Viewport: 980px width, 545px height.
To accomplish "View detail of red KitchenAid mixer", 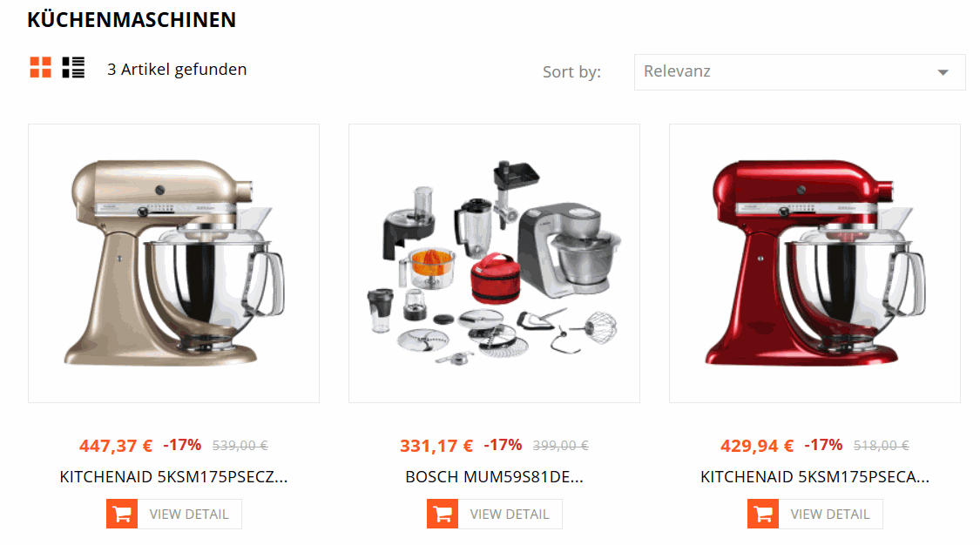I will coord(831,514).
